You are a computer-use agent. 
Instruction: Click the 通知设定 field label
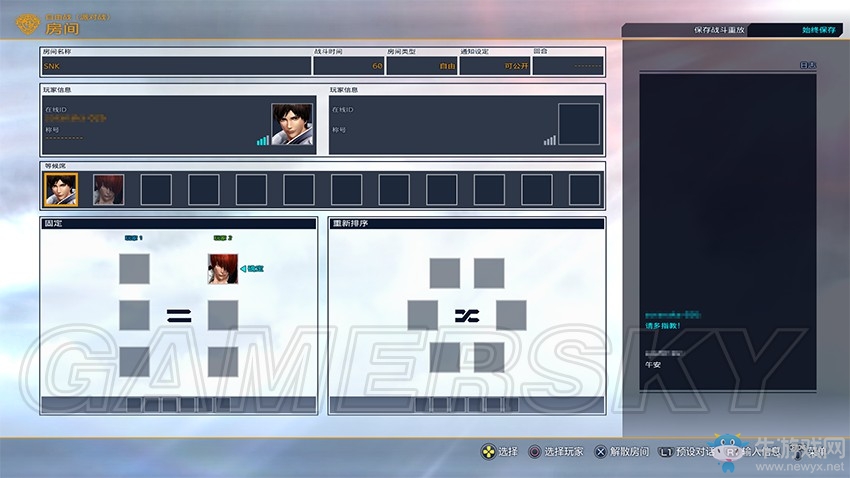475,51
